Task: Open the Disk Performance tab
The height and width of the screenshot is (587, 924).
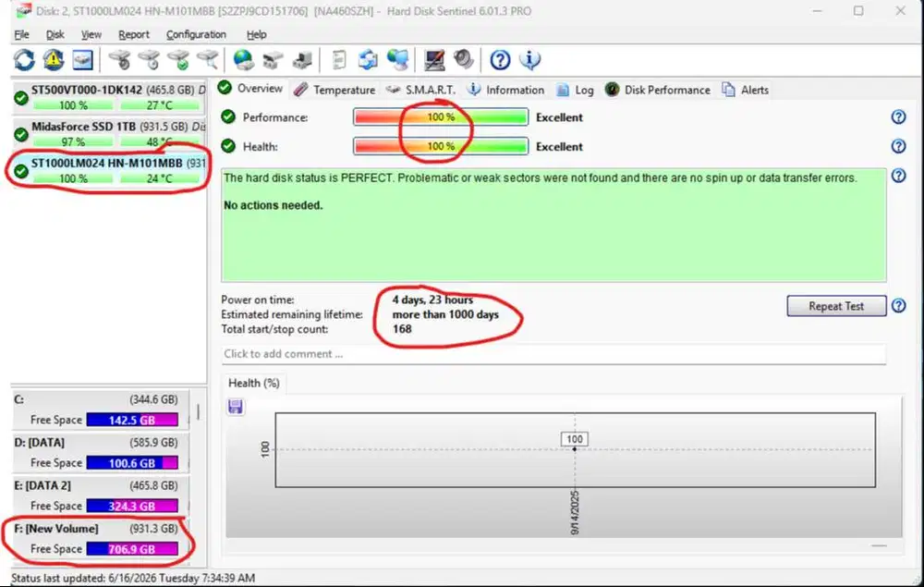Action: point(658,91)
